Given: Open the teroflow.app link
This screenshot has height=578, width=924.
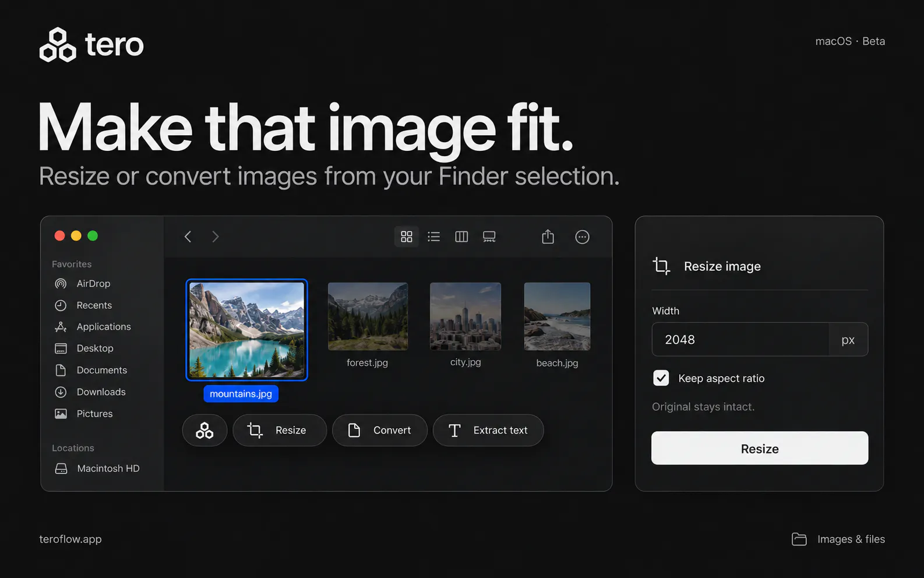Looking at the screenshot, I should [70, 539].
